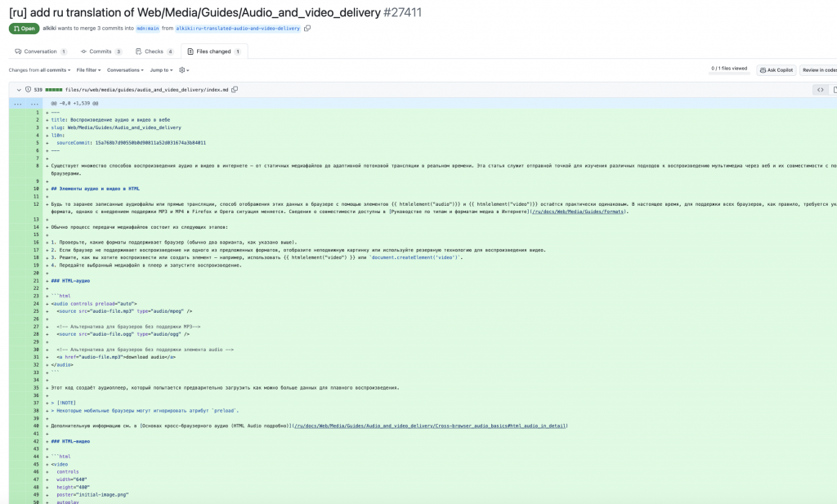The image size is (837, 504).
Task: Open the mdn:main base branch link
Action: (147, 29)
